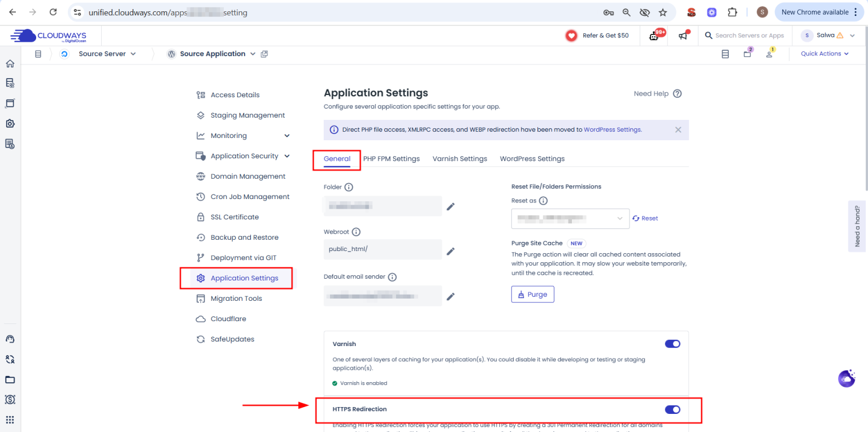
Task: Click the Purge button
Action: click(533, 295)
